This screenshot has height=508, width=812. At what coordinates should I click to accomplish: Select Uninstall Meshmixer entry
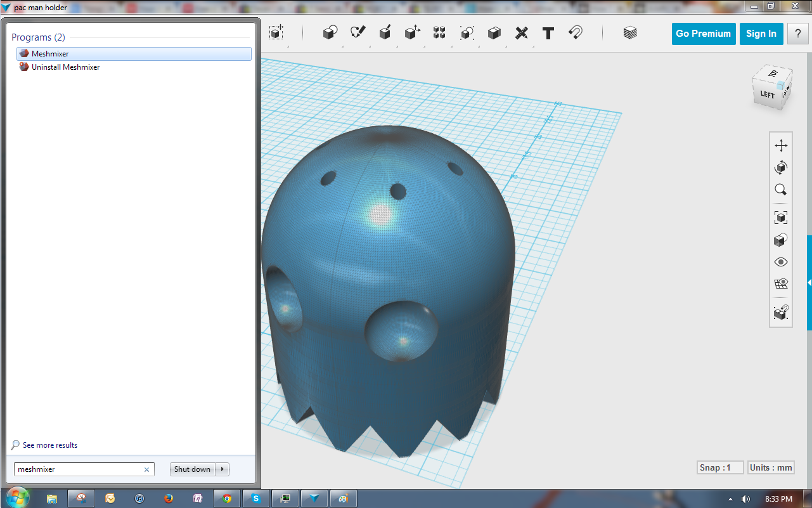click(x=65, y=67)
